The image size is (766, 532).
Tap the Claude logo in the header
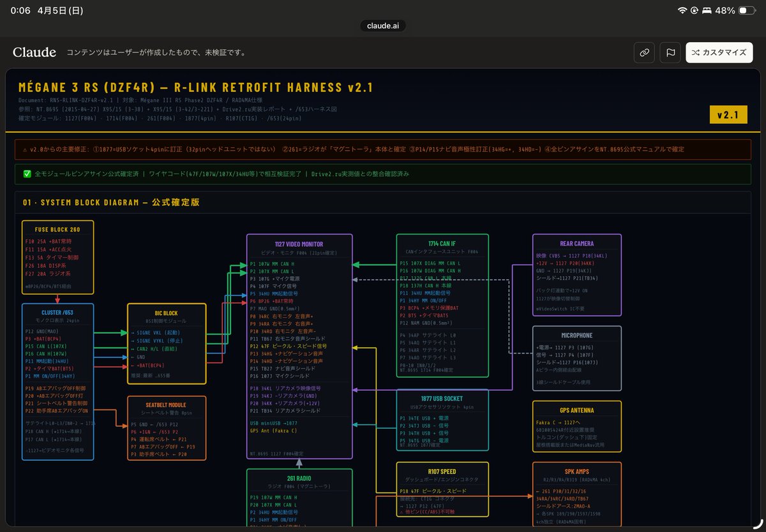34,52
